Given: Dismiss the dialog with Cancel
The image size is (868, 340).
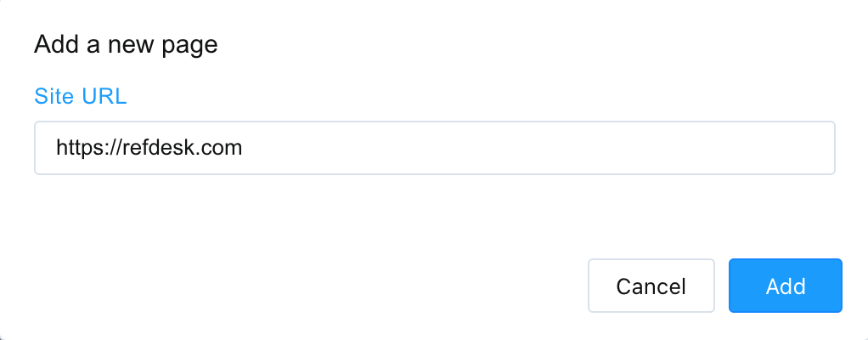Looking at the screenshot, I should [651, 286].
